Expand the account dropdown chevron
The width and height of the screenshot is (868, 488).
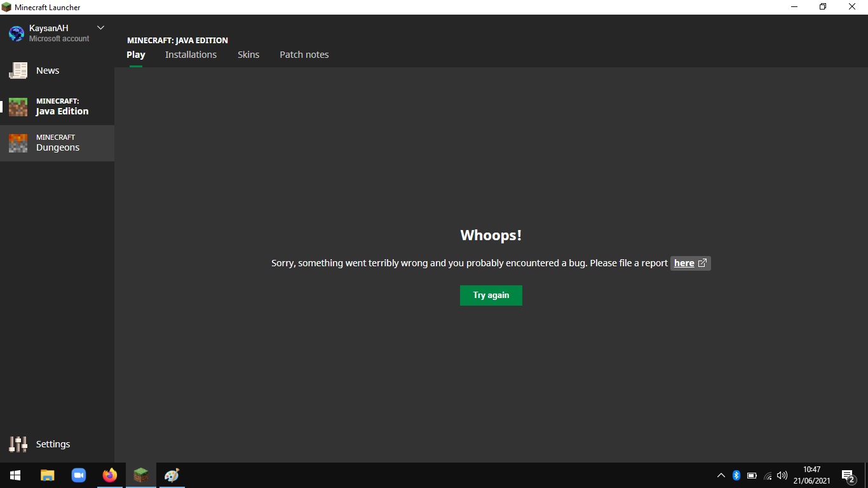(100, 28)
